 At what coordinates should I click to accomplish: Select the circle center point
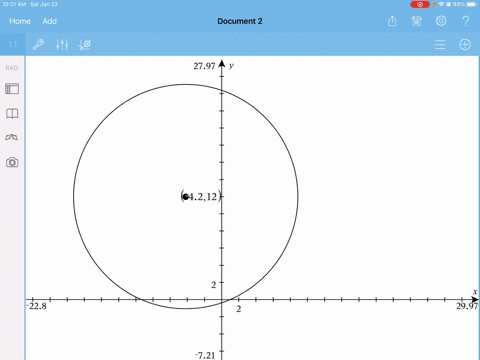[186, 197]
